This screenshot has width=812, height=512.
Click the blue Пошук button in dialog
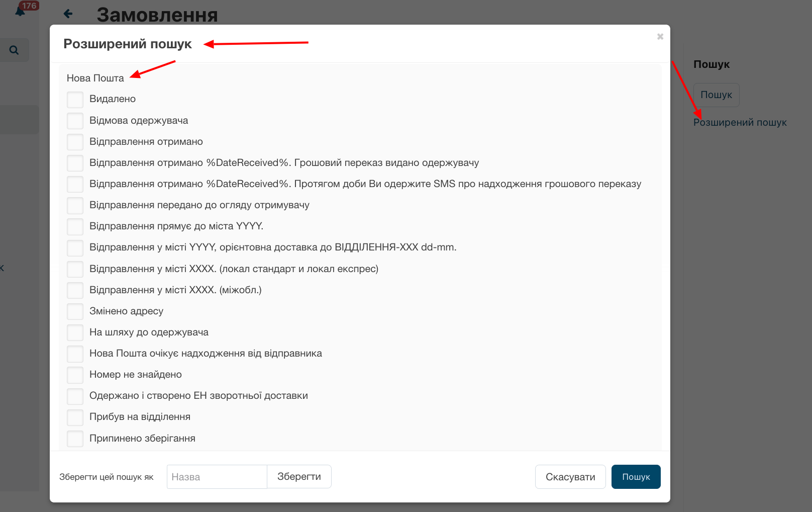(x=636, y=477)
